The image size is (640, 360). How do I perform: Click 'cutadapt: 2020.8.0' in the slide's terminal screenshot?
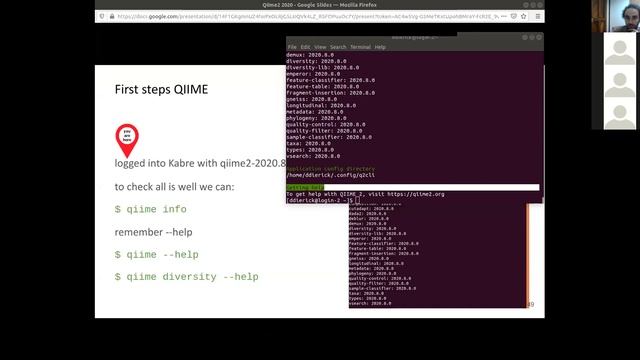point(371,209)
